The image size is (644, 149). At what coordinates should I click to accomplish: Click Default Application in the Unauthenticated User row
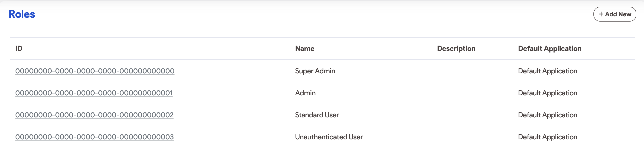point(548,137)
